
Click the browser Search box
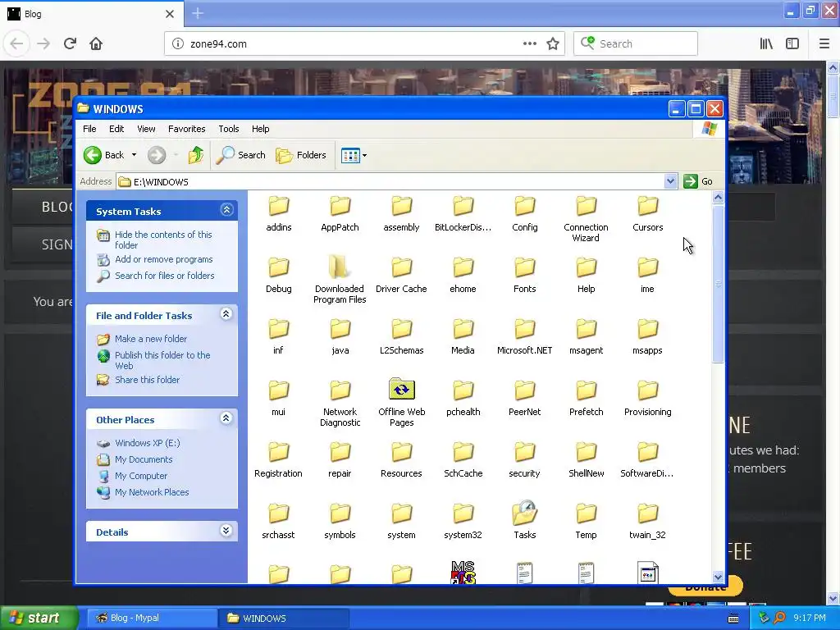(x=636, y=43)
